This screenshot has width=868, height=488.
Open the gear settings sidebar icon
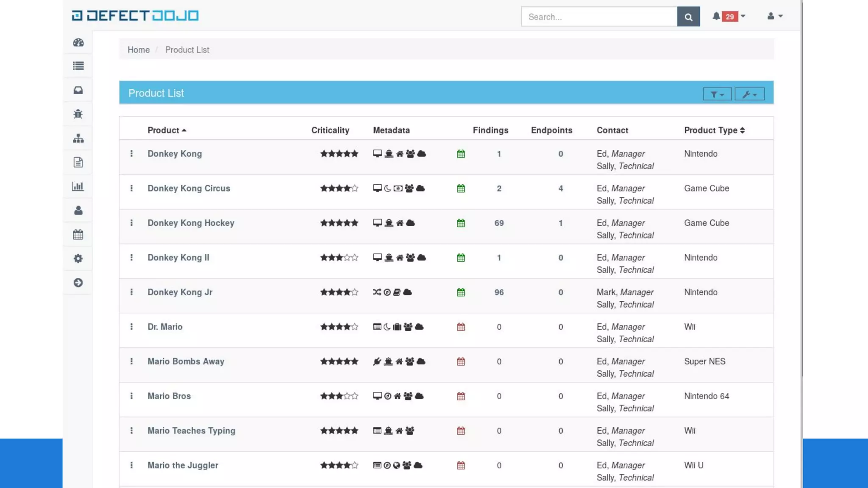[78, 258]
